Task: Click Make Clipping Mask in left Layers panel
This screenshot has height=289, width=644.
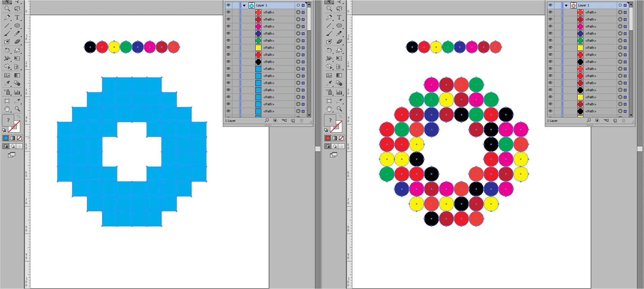Action: tap(275, 120)
